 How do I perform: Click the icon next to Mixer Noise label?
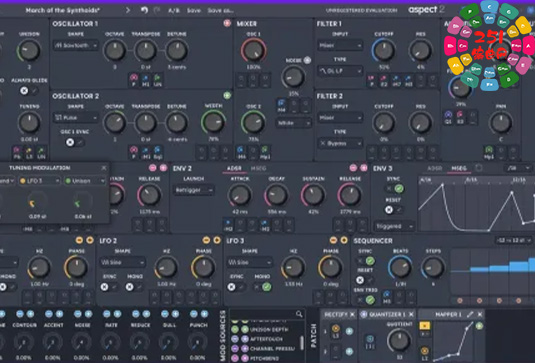(x=307, y=60)
